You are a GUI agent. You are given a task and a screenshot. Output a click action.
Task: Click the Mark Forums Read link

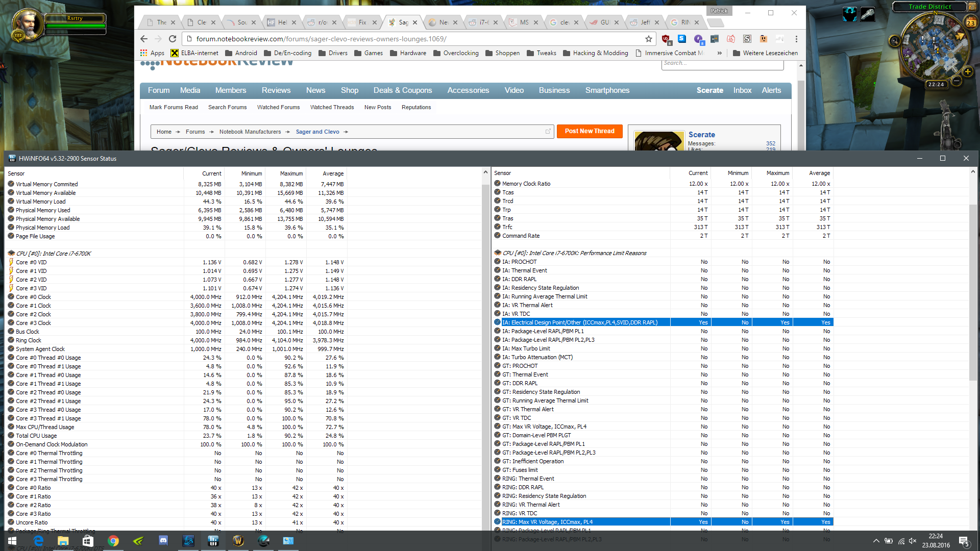click(174, 107)
